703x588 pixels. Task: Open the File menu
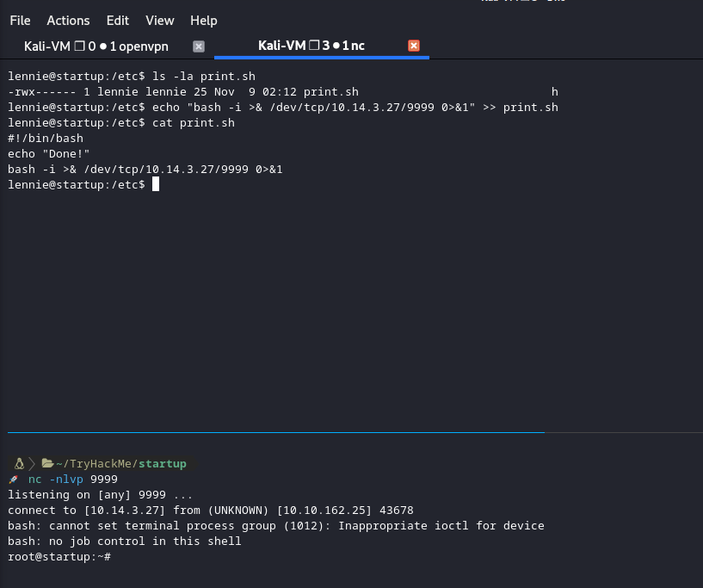click(20, 21)
